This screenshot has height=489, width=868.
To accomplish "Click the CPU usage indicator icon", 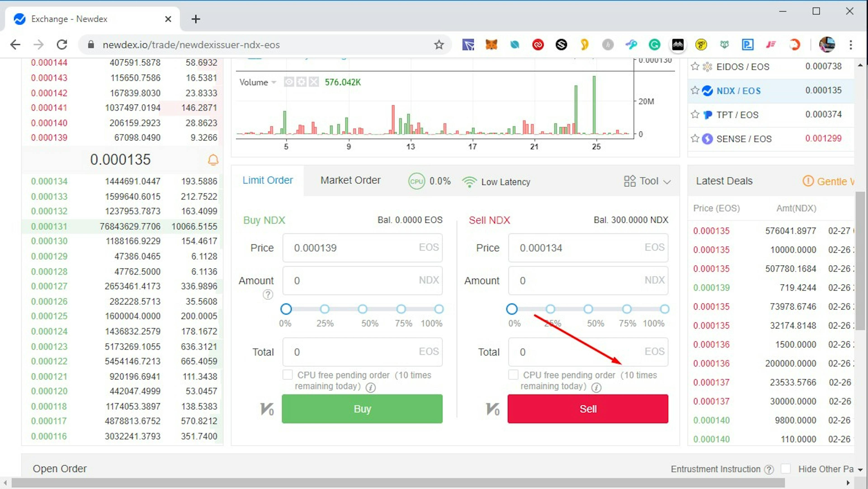I will tap(416, 181).
